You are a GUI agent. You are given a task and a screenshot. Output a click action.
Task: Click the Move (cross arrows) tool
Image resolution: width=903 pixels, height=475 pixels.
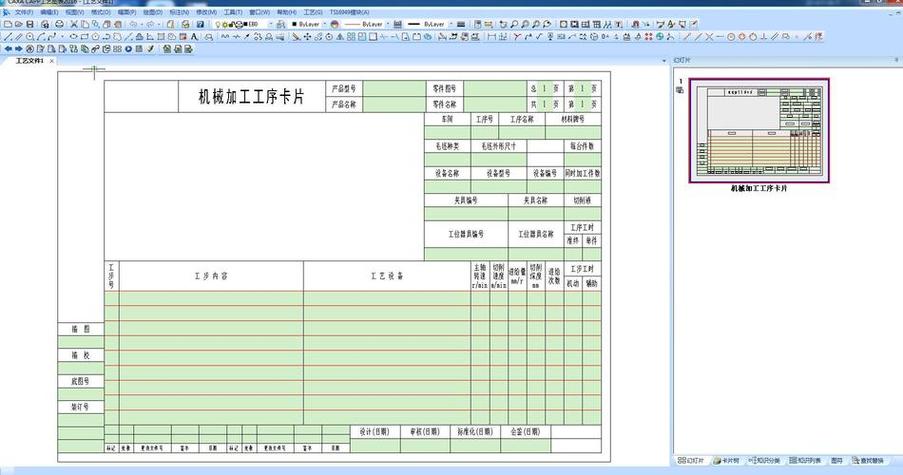307,36
